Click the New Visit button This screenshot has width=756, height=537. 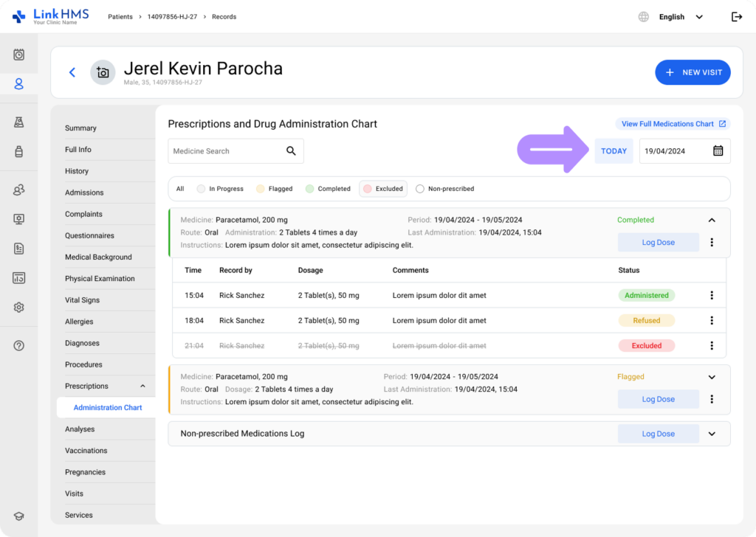693,72
